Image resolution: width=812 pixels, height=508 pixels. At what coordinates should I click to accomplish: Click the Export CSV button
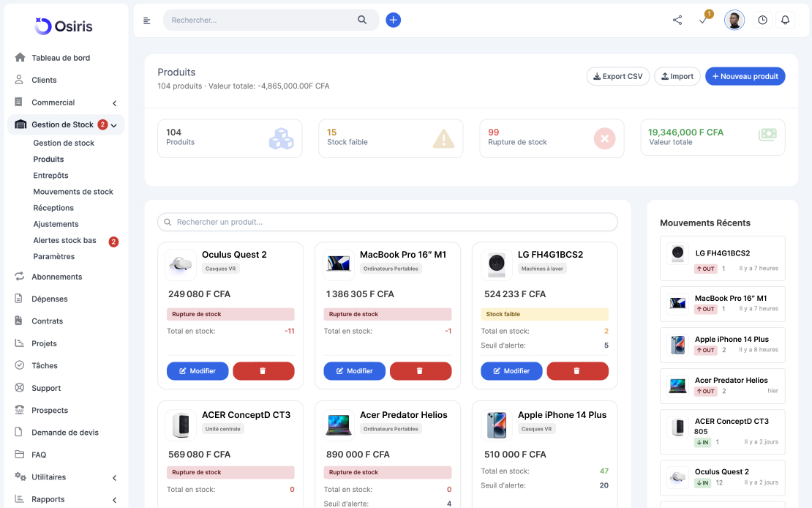point(617,77)
